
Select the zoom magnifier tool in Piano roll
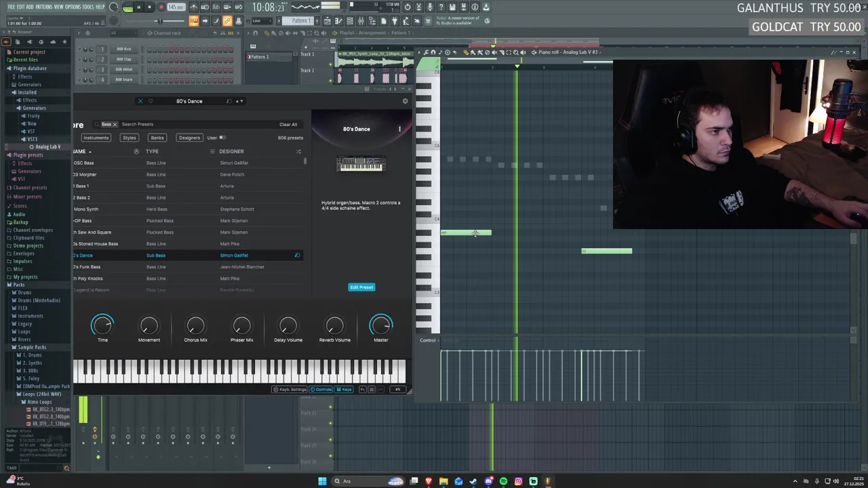click(516, 52)
